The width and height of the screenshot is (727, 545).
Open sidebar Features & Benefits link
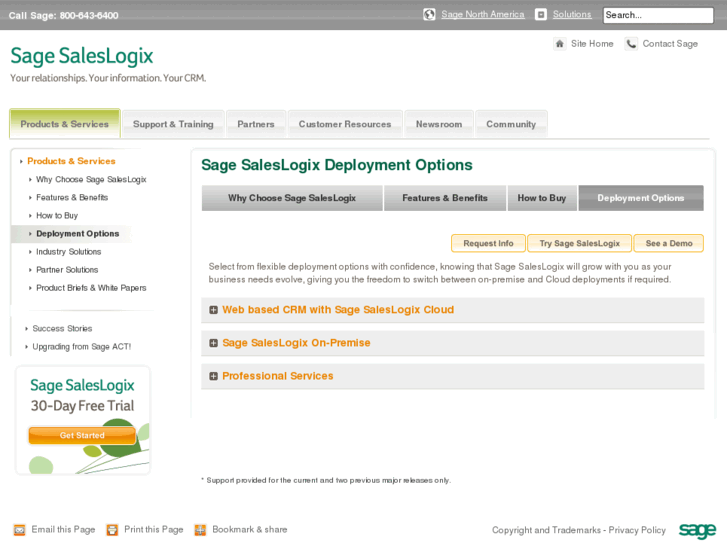point(72,198)
